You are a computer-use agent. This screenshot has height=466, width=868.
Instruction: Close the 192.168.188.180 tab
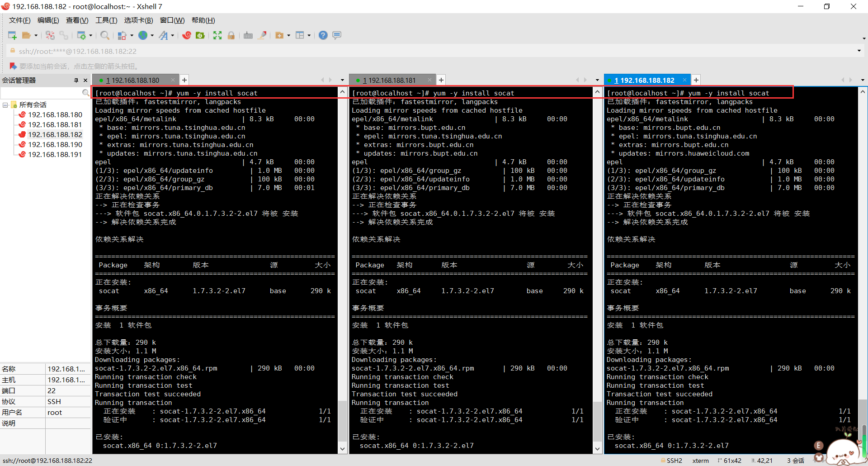tap(173, 80)
